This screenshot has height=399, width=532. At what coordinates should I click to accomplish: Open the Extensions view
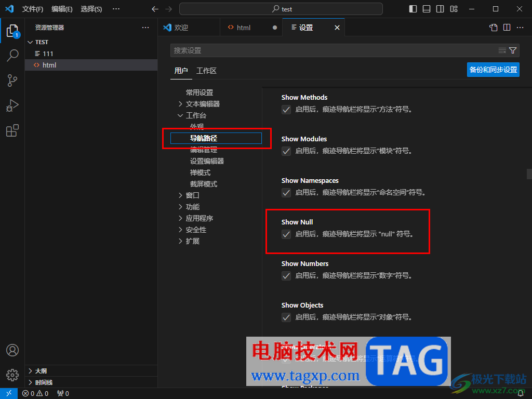pyautogui.click(x=12, y=130)
